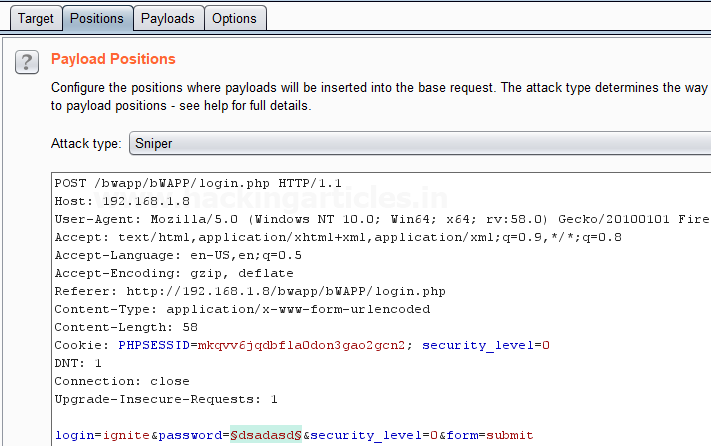
Task: Switch to the Payloads tab
Action: click(168, 19)
